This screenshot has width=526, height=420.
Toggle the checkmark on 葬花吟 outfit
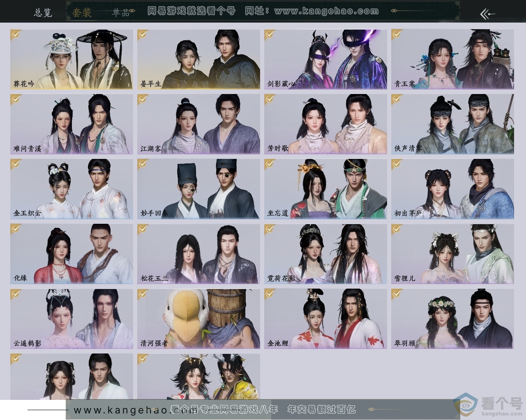point(16,35)
